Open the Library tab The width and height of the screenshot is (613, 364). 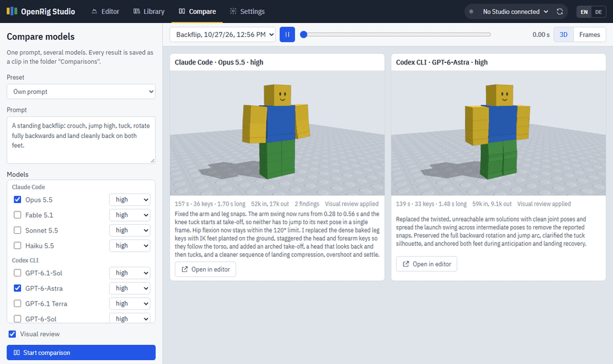coord(149,11)
